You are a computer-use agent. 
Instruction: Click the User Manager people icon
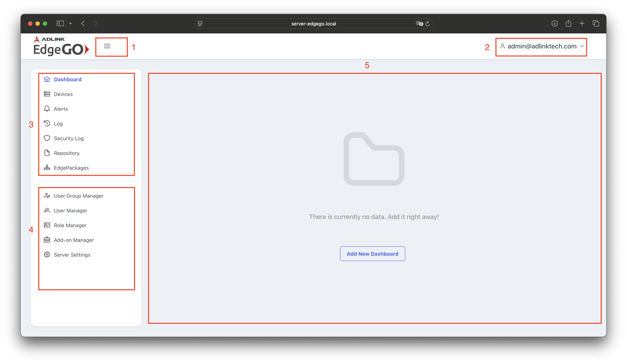click(47, 210)
